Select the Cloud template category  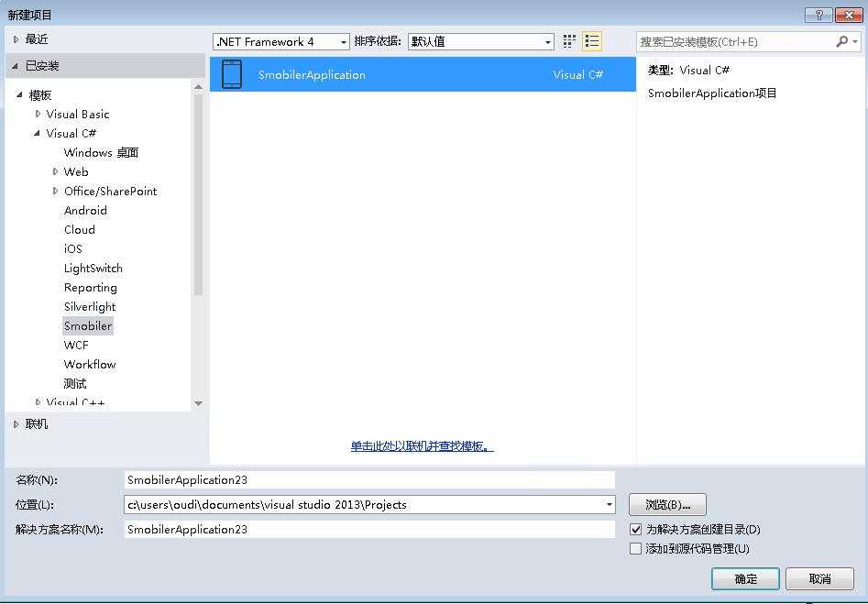[79, 230]
